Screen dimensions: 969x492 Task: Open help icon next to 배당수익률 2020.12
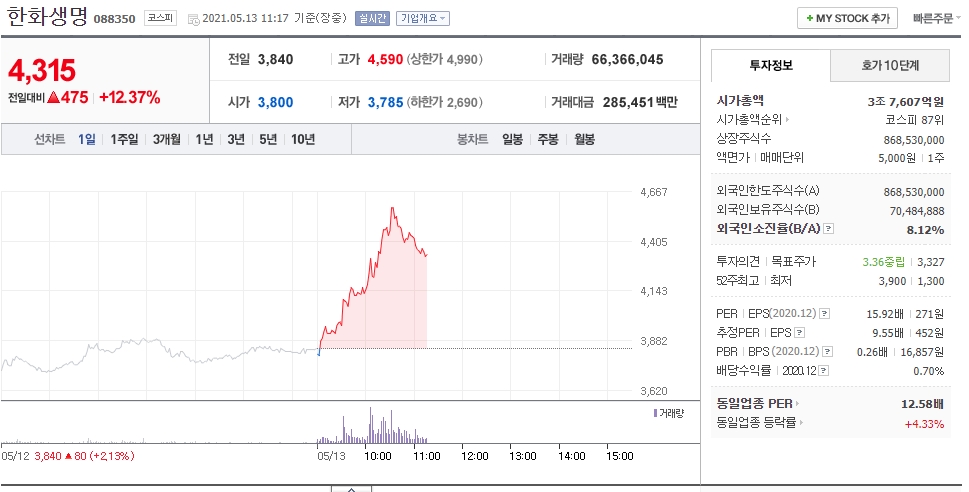(x=824, y=371)
